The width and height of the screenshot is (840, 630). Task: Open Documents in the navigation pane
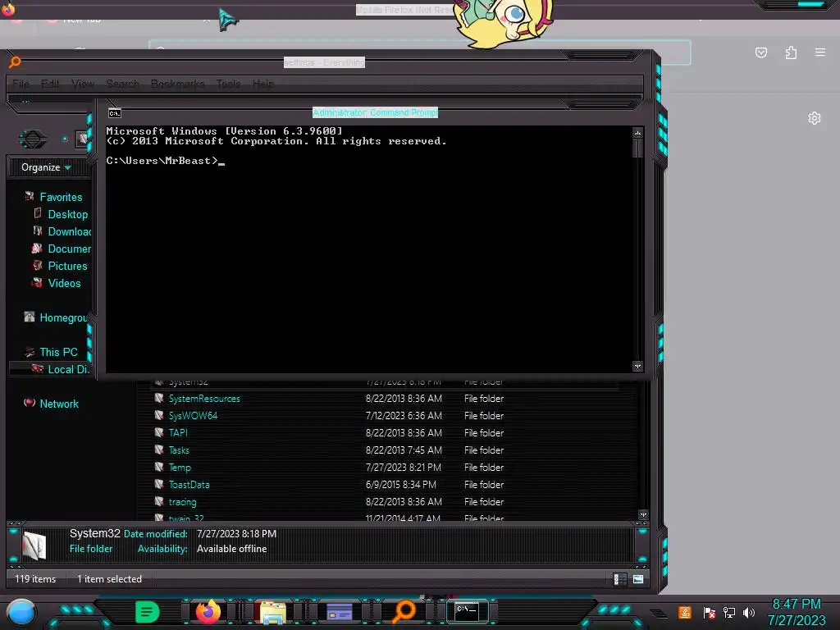(x=69, y=249)
